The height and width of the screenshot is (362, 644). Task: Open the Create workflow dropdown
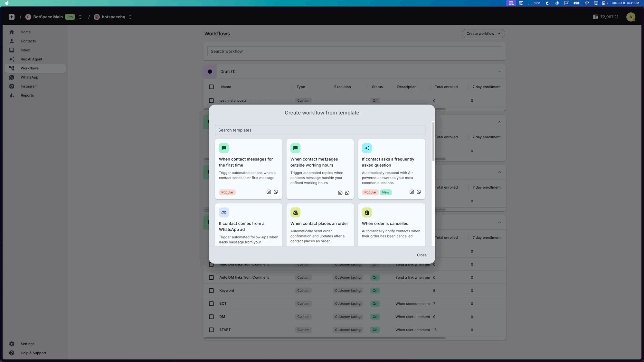click(483, 33)
